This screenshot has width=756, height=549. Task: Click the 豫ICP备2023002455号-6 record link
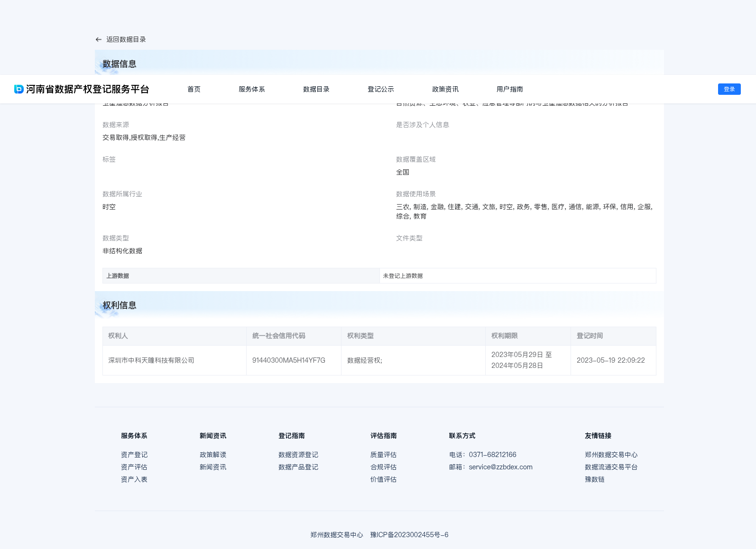[x=409, y=535]
